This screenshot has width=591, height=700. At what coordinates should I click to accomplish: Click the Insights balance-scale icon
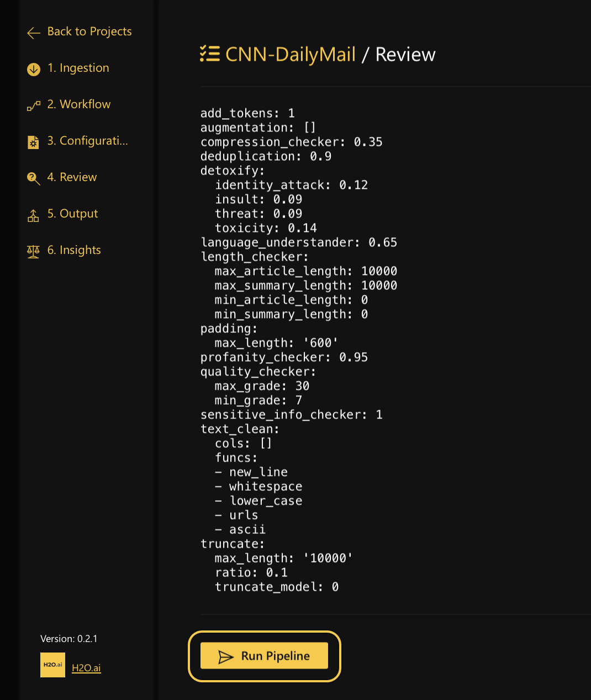click(x=34, y=252)
